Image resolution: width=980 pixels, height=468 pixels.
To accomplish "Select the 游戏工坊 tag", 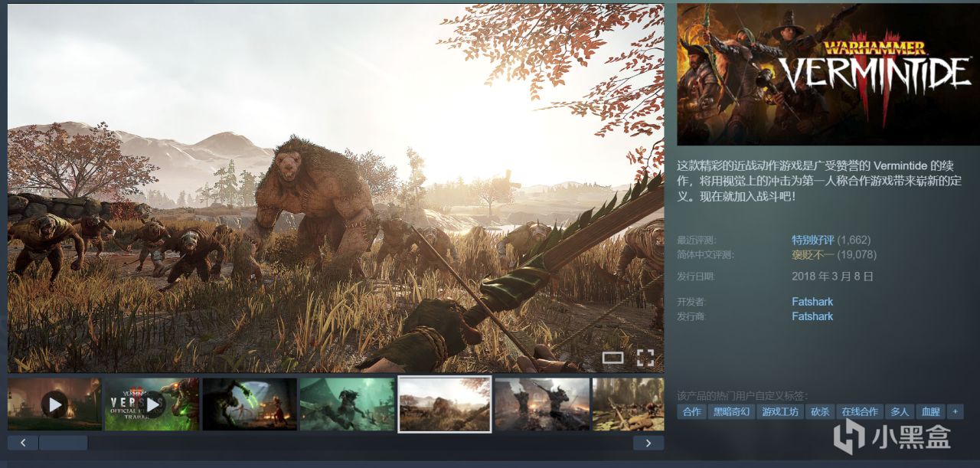I will [780, 412].
